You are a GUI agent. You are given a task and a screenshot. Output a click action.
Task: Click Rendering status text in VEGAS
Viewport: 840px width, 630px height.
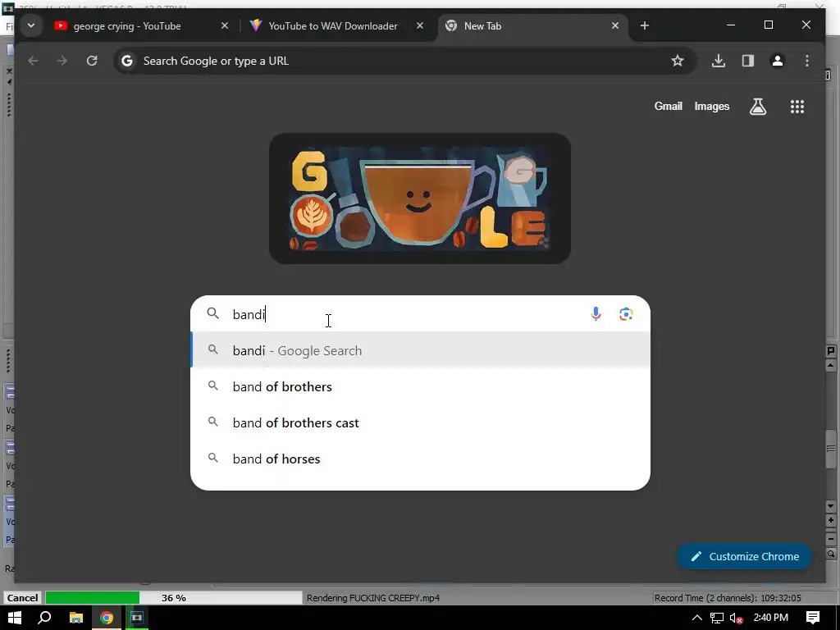[x=373, y=598]
